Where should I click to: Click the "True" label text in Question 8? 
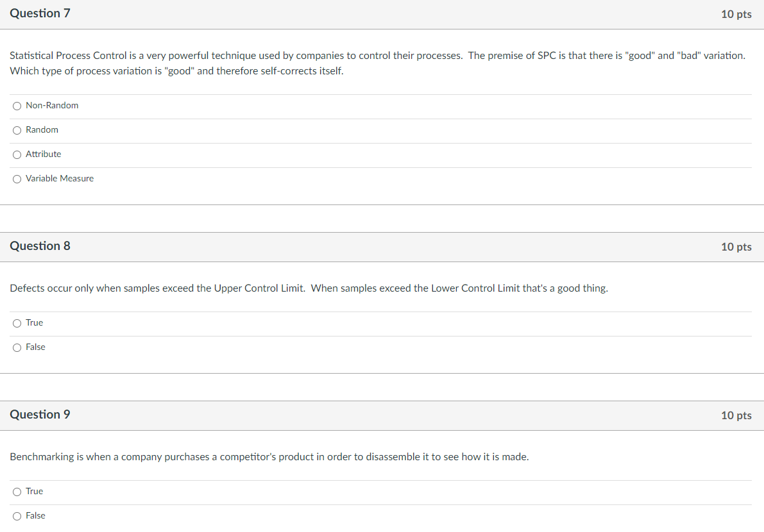coord(33,322)
